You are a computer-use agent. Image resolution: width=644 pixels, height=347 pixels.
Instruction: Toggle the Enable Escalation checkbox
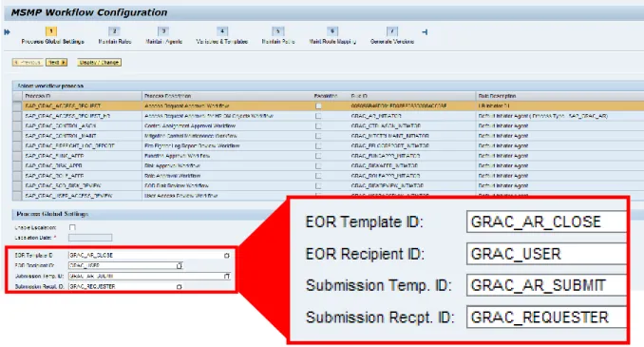point(72,227)
